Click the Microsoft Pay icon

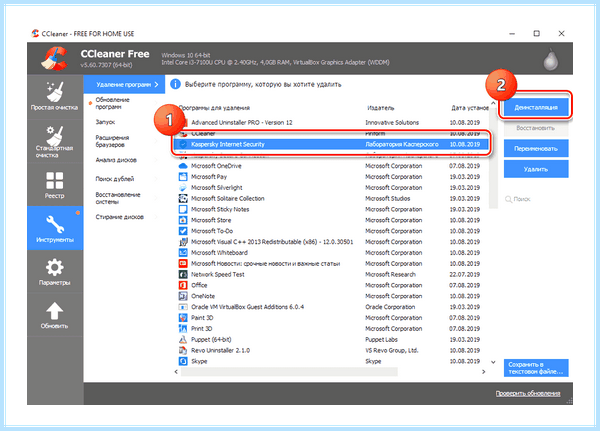coord(183,176)
